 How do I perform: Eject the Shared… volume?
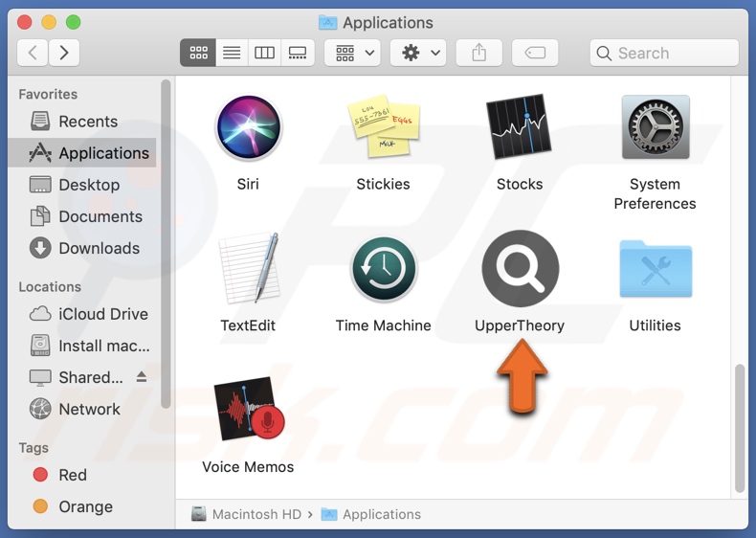tap(142, 376)
